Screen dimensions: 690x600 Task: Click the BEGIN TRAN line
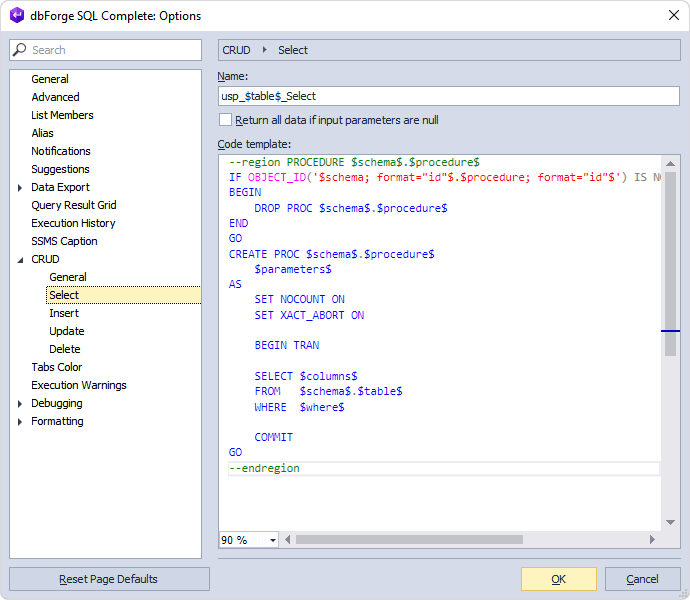coord(287,346)
